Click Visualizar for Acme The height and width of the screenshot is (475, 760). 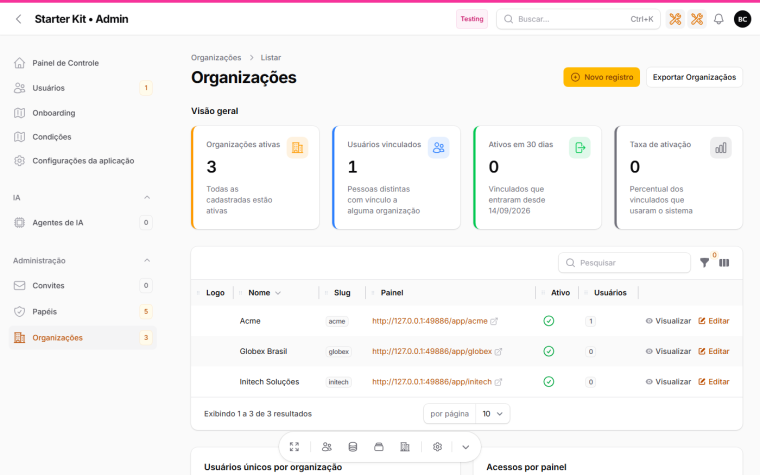[x=668, y=321]
